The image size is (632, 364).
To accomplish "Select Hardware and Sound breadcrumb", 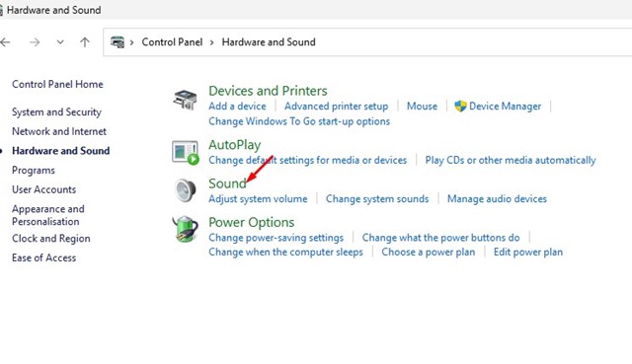I will click(269, 41).
